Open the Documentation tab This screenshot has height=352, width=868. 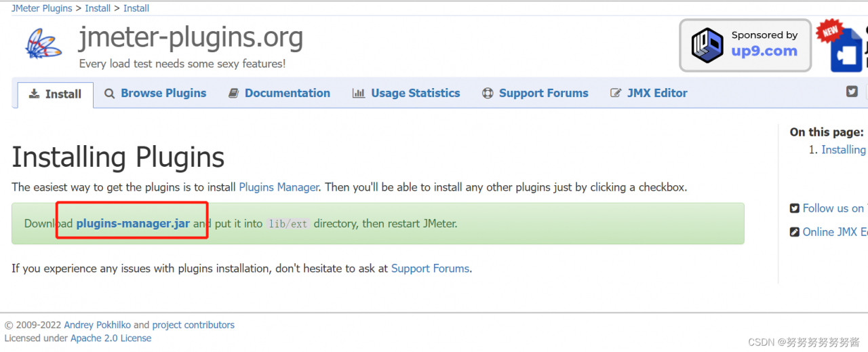tap(279, 94)
